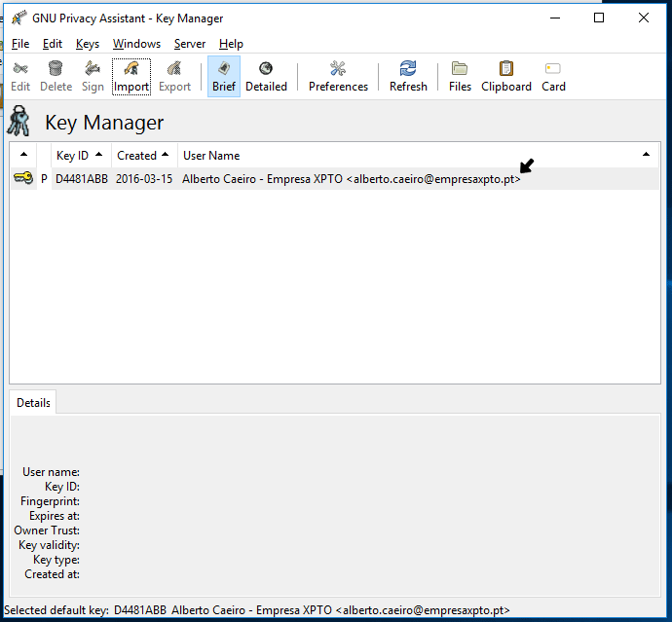The width and height of the screenshot is (672, 622).
Task: Click the yellow key pair icon in row
Action: tap(23, 177)
